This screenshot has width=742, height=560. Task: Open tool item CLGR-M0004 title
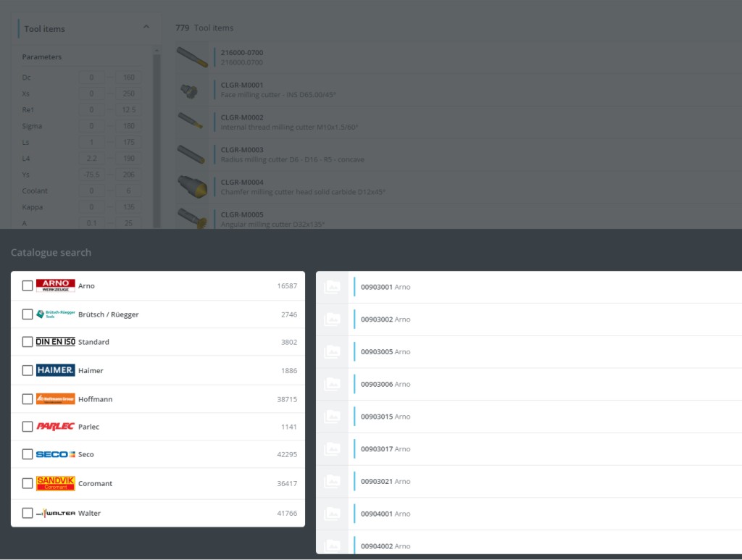point(242,182)
